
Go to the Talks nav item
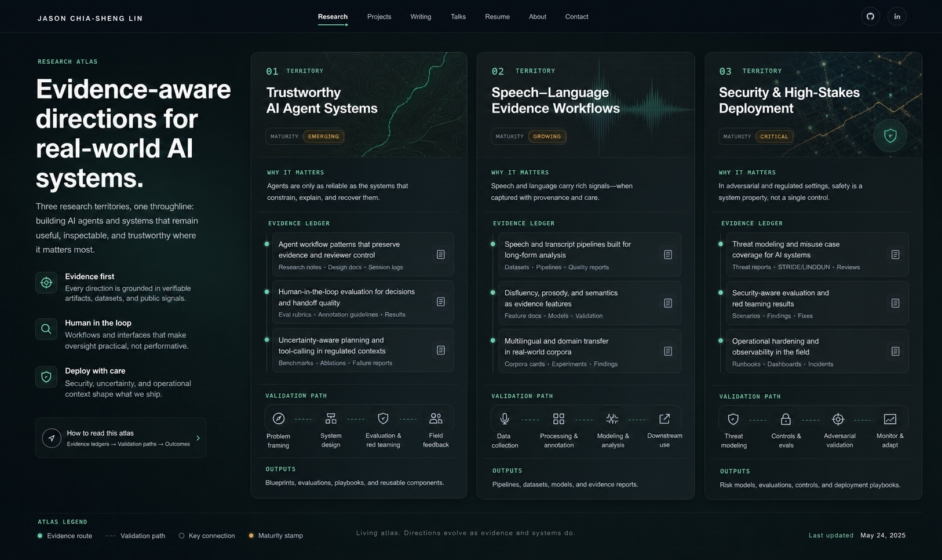[x=458, y=17]
